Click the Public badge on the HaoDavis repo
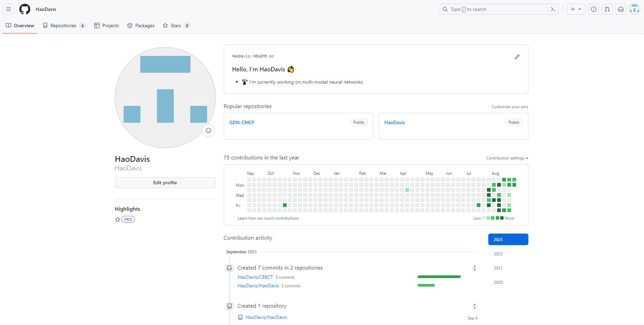Image resolution: width=644 pixels, height=325 pixels. coord(514,122)
